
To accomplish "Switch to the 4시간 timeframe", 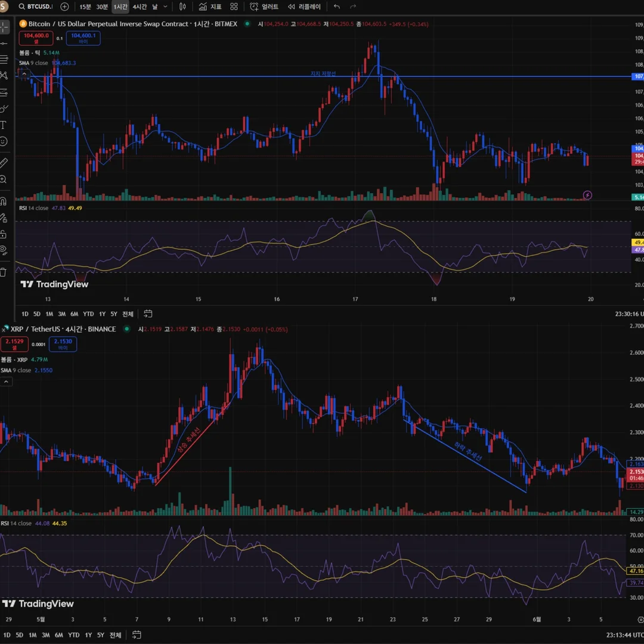I will [x=140, y=7].
